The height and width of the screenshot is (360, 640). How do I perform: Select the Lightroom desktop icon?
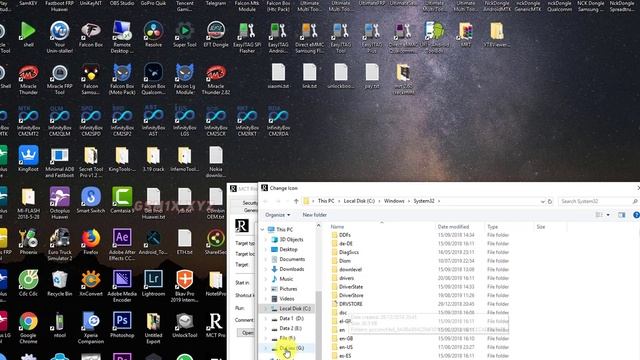pyautogui.click(x=153, y=284)
